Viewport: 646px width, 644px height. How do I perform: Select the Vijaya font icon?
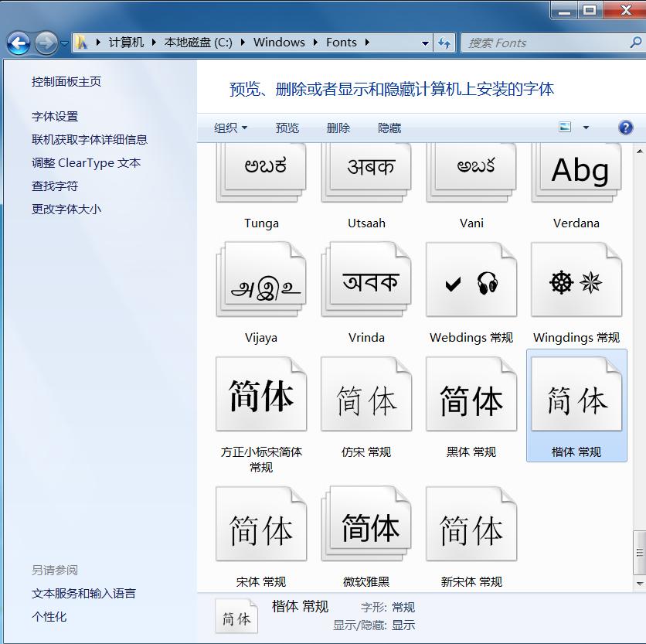[x=261, y=280]
